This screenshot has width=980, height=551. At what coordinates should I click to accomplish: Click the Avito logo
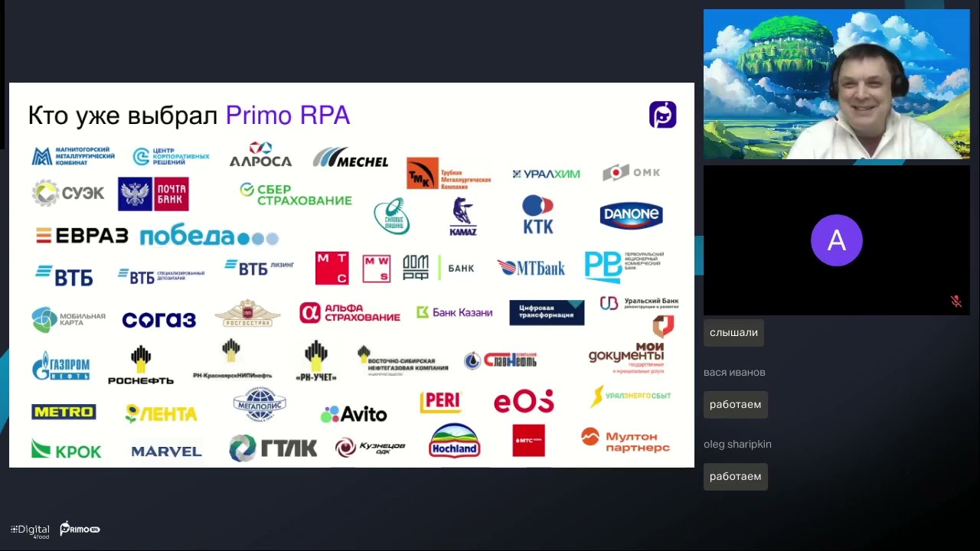pyautogui.click(x=354, y=414)
